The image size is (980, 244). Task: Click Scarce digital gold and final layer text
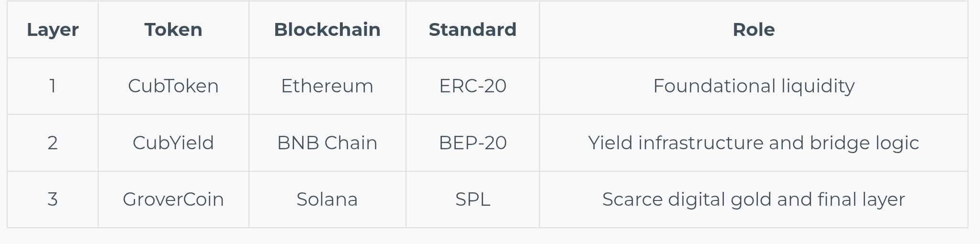click(754, 200)
